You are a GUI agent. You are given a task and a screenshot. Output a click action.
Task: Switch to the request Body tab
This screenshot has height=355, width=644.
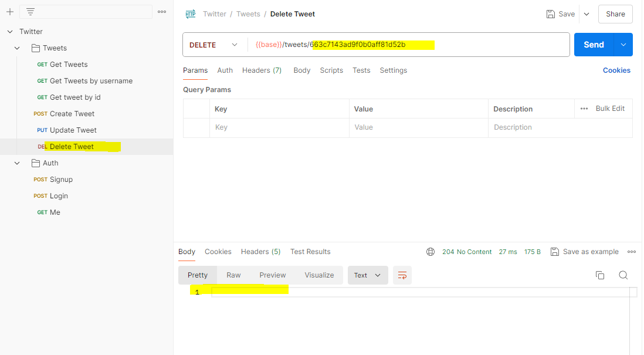point(302,70)
